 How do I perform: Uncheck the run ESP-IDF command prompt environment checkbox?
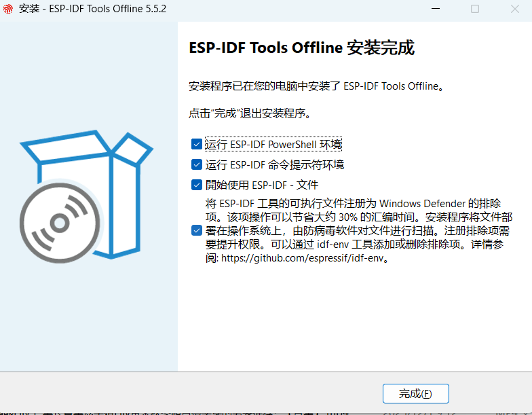[197, 164]
